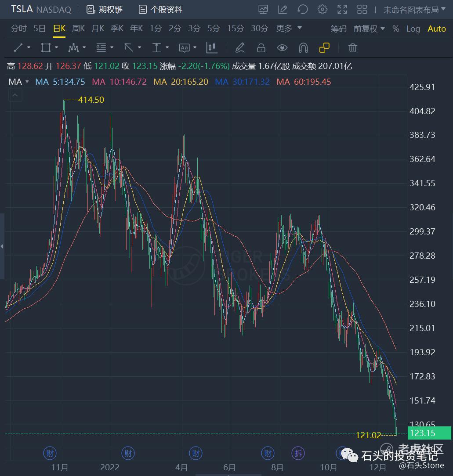453x476 pixels.
Task: Toggle the magnet snap mode
Action: (x=303, y=48)
